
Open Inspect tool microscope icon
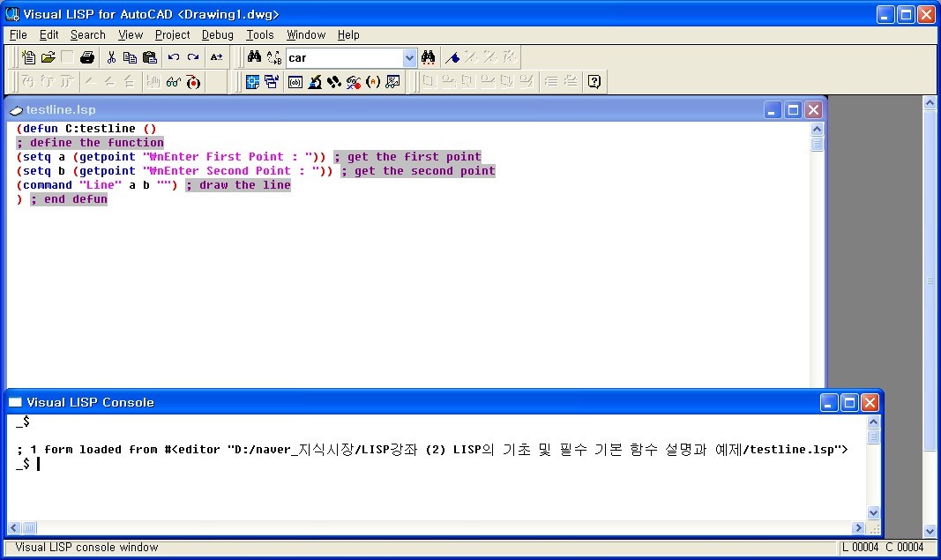(x=315, y=82)
